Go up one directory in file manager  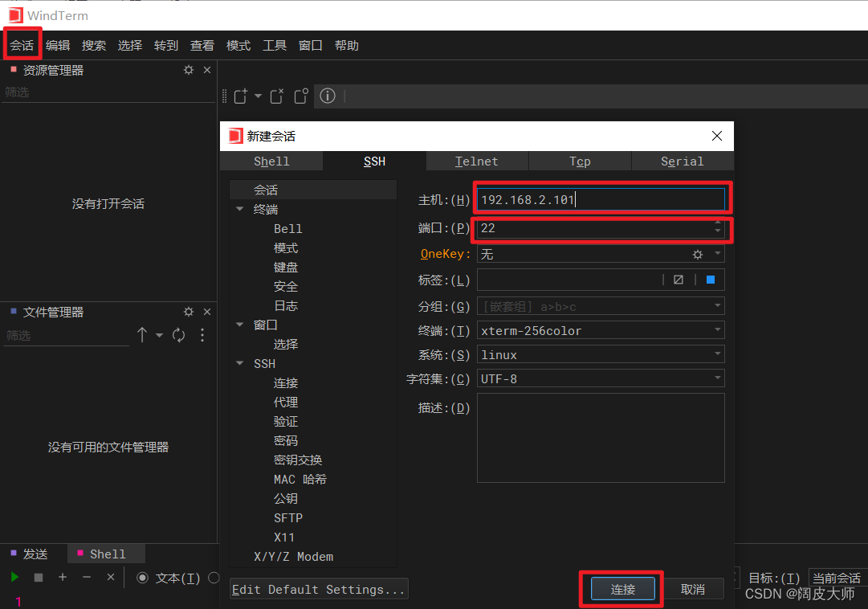pos(141,335)
